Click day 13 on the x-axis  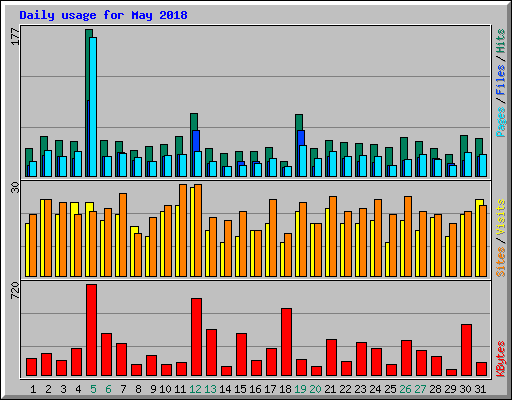pos(210,389)
